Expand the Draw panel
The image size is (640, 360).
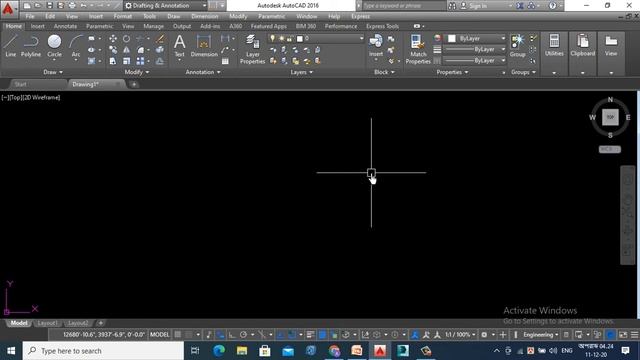coord(53,72)
